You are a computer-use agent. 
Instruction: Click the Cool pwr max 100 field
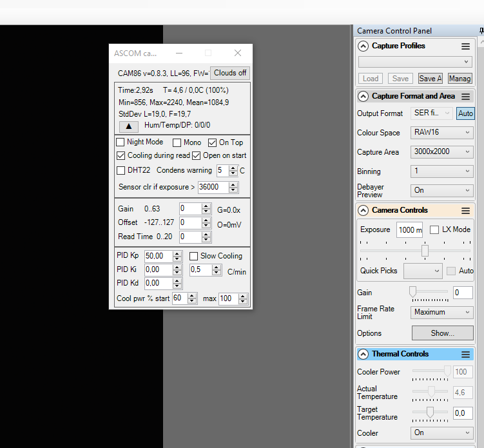click(228, 298)
